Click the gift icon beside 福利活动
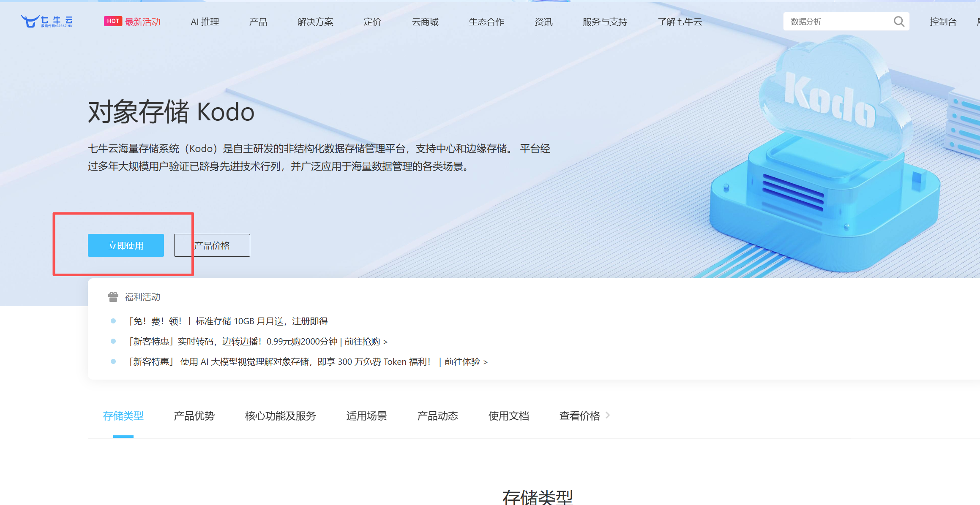980x505 pixels. pos(113,297)
